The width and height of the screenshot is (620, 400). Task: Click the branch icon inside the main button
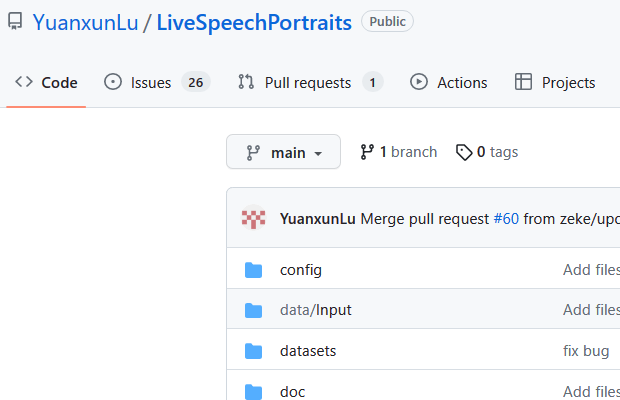coord(253,153)
